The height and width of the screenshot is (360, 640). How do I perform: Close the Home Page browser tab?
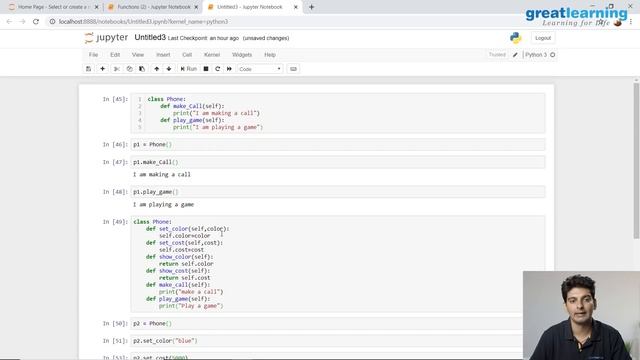96,7
